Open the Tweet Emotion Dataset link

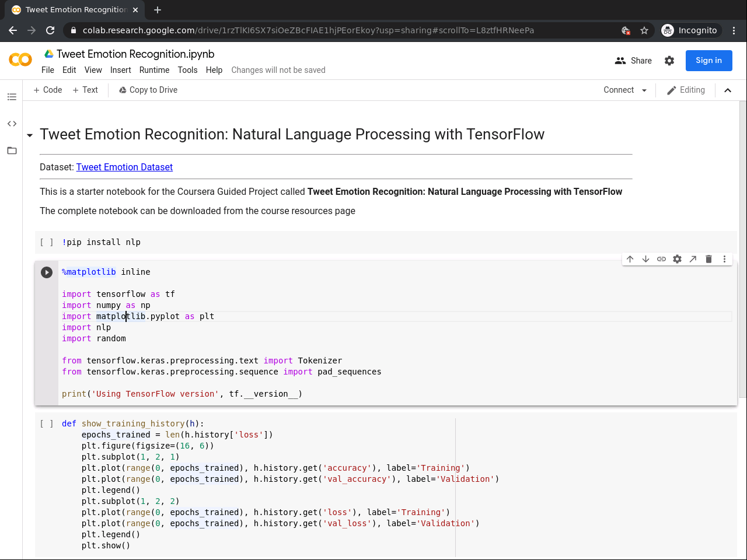tap(124, 167)
